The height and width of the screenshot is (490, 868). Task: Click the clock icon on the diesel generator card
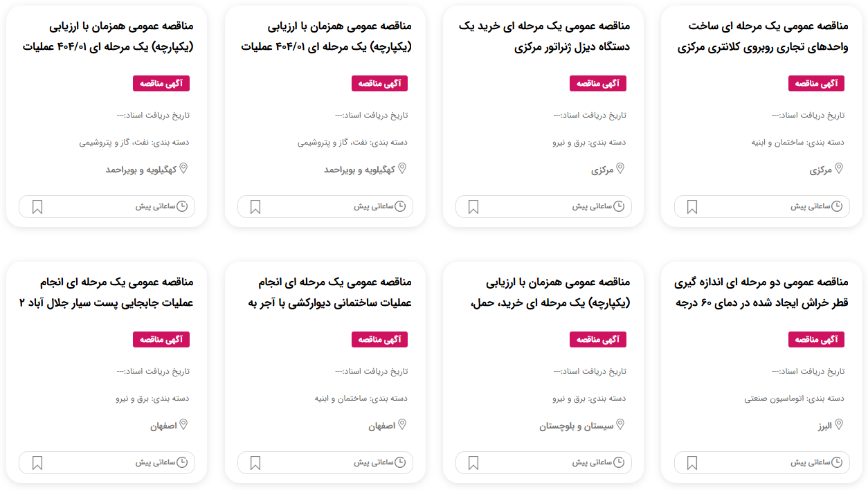click(619, 206)
